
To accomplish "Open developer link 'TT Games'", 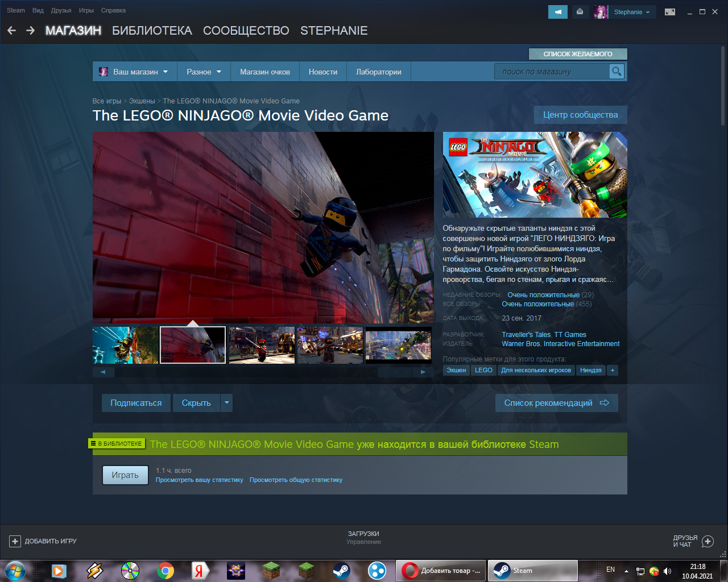I will click(x=570, y=335).
